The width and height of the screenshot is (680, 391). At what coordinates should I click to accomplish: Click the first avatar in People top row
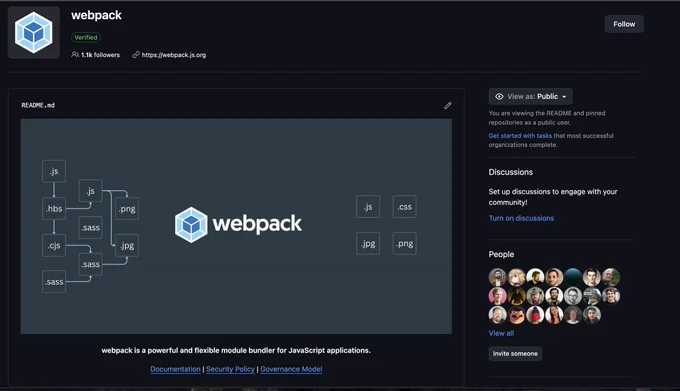(x=497, y=277)
